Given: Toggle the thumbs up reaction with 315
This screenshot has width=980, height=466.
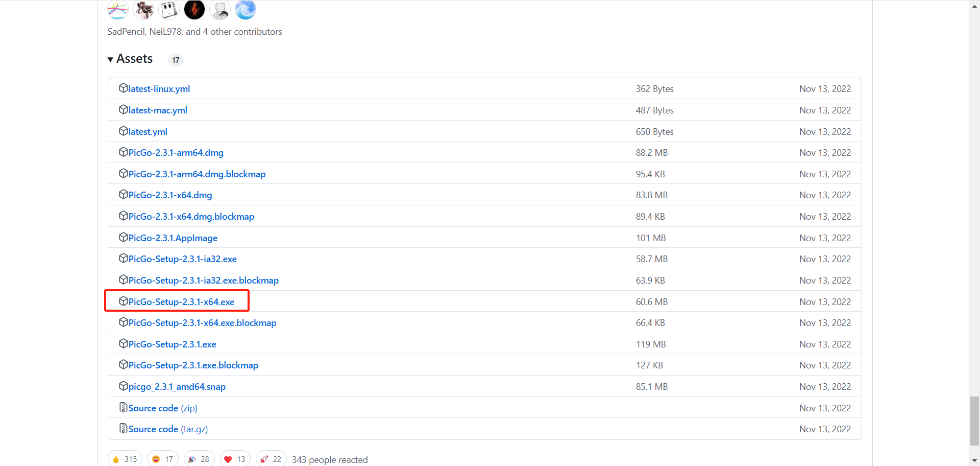Looking at the screenshot, I should click(x=125, y=459).
